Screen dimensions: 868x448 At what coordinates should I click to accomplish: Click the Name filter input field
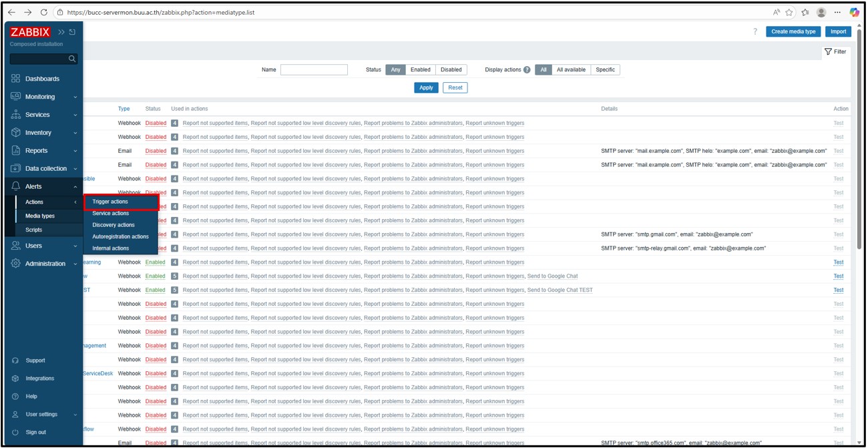point(314,69)
